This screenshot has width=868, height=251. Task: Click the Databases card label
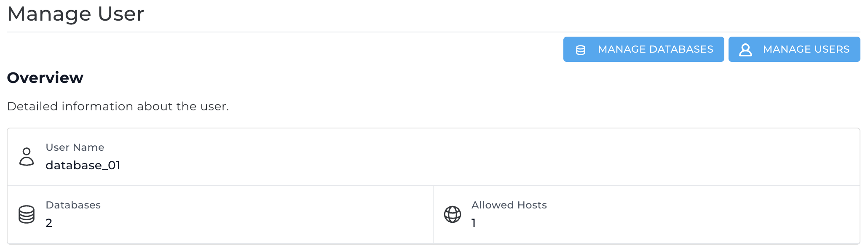(x=73, y=205)
